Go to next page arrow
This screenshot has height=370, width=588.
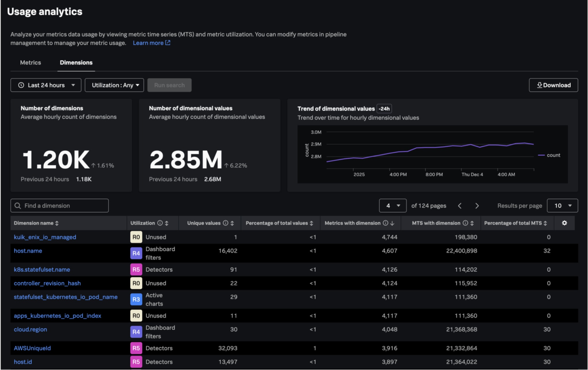(x=477, y=206)
